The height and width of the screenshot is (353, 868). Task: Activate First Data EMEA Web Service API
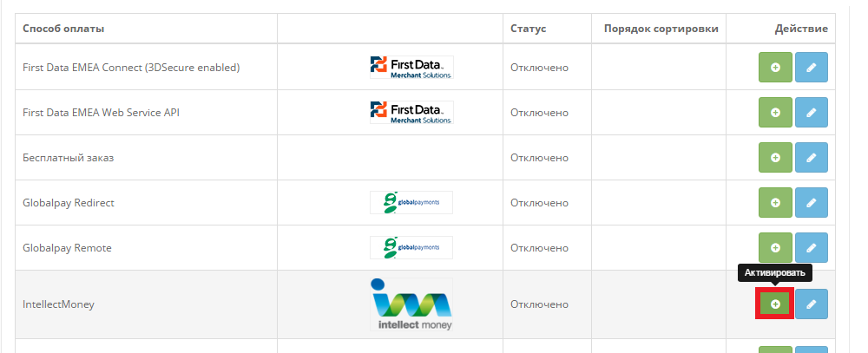click(x=775, y=112)
